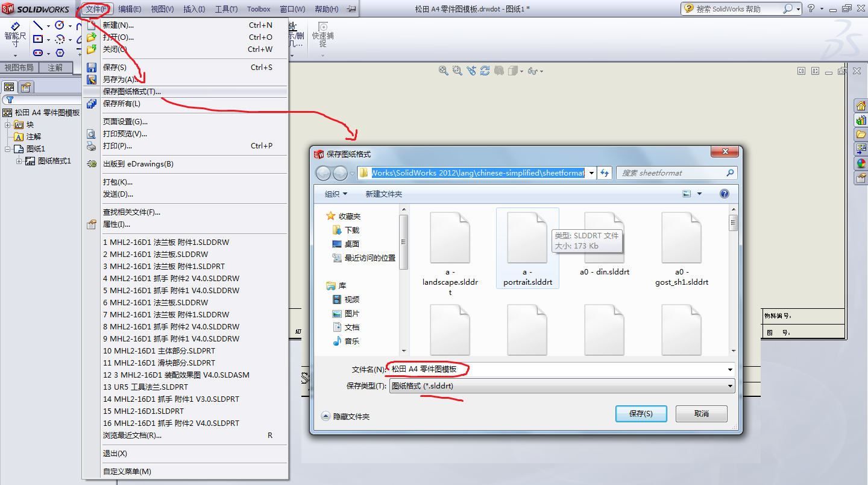Open display style dropdown arrow
The image size is (868, 485).
[523, 71]
